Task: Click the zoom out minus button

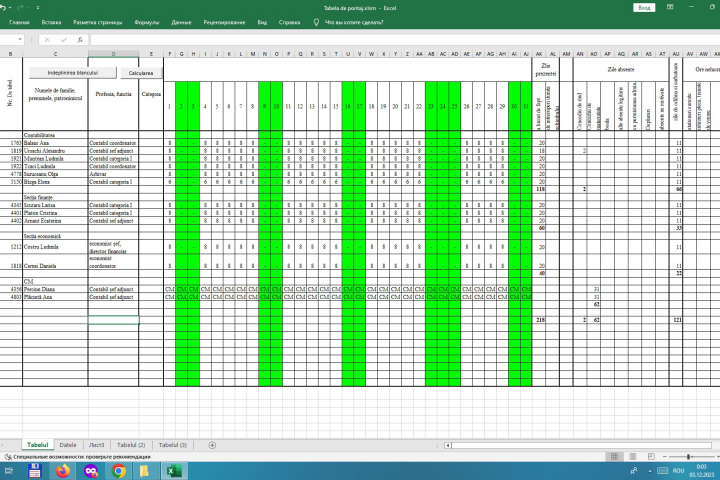Action: 664,457
